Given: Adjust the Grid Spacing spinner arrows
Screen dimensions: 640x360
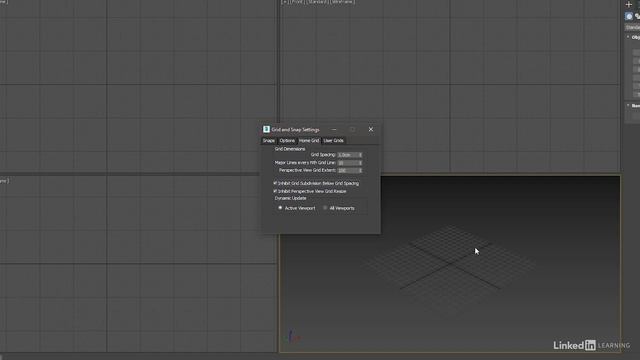Looking at the screenshot, I should pos(360,155).
